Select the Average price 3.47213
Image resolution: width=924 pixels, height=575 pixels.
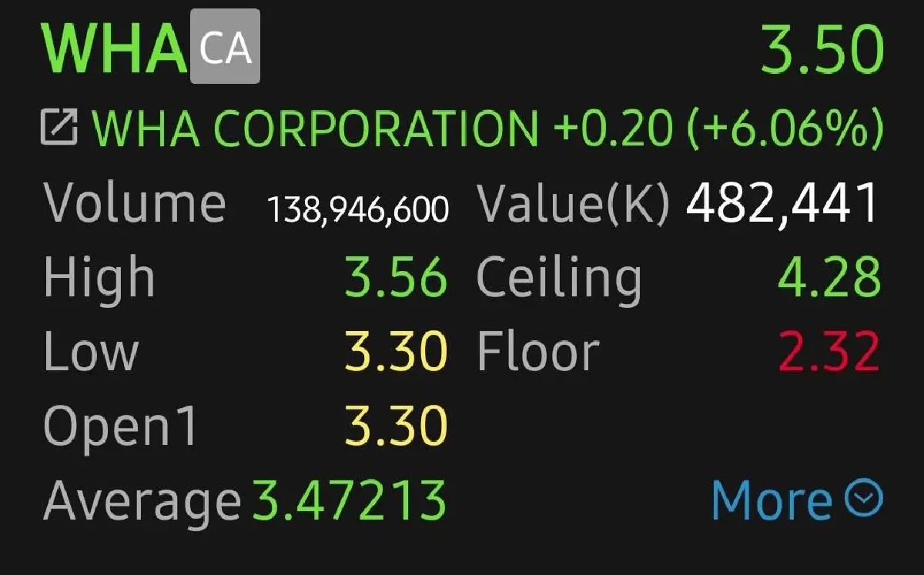pos(350,500)
